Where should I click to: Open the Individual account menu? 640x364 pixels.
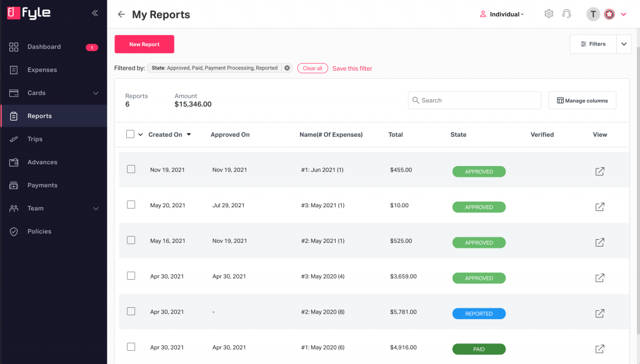[502, 13]
